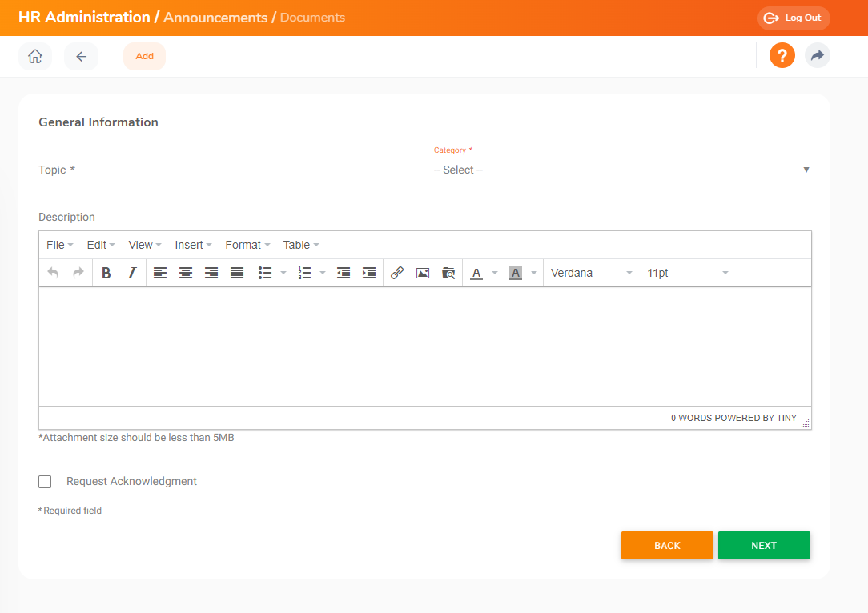
Task: Open the 11pt font size dropdown
Action: coord(687,273)
